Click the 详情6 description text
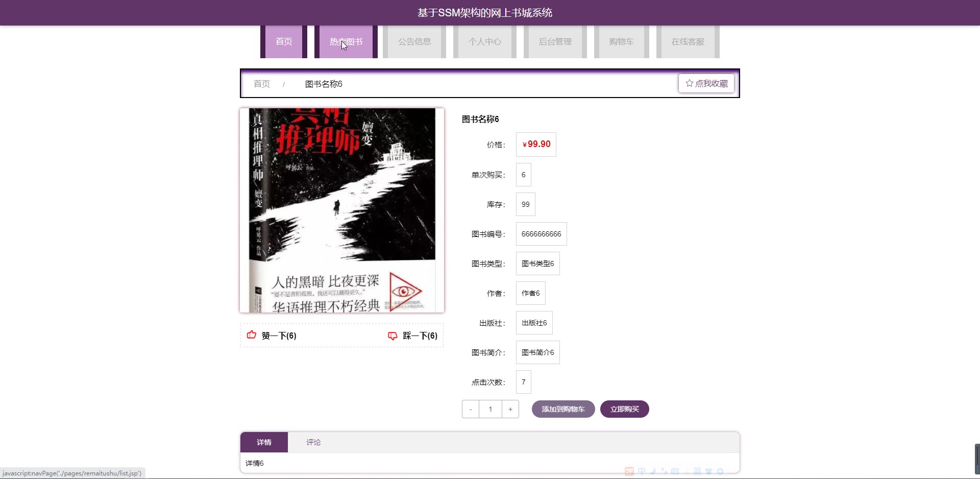Screen dimensions: 980x479 [255, 463]
